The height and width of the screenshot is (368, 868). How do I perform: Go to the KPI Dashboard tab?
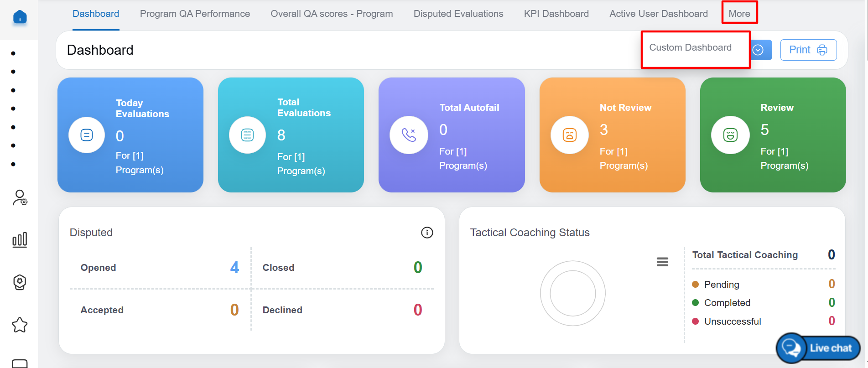pos(556,14)
